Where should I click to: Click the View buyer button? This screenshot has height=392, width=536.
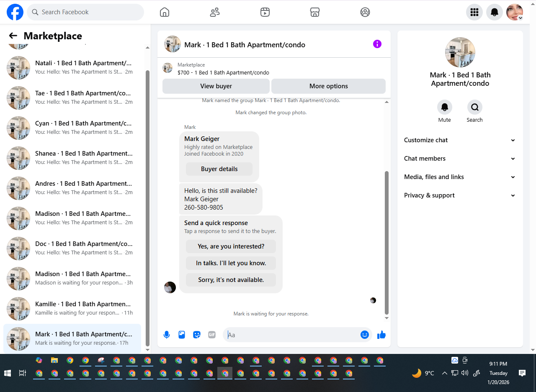(216, 86)
